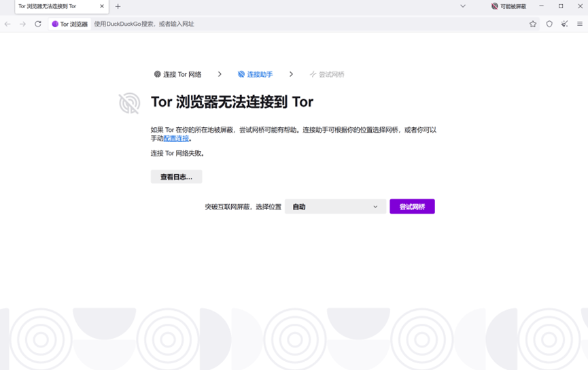Open the security level shield icon
This screenshot has width=588, height=370.
pyautogui.click(x=549, y=24)
